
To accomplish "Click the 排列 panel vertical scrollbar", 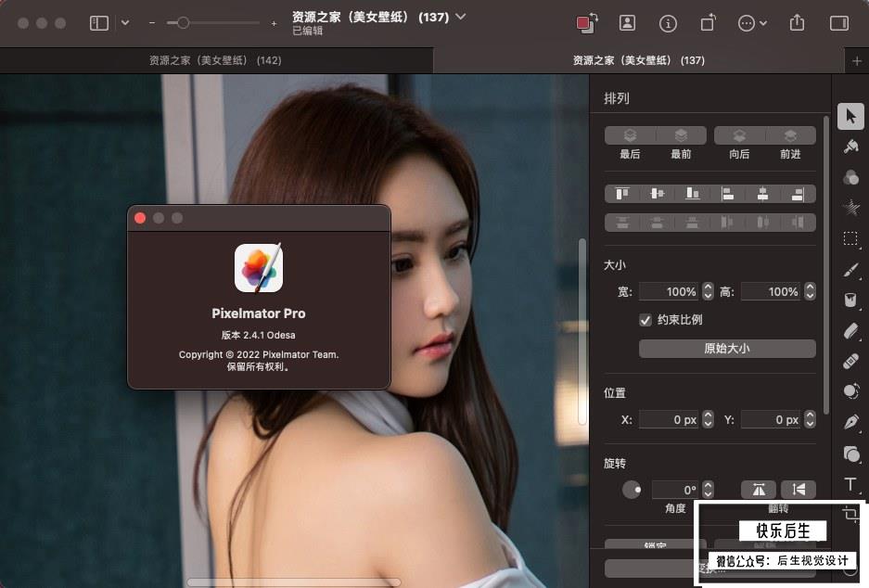I will point(826,265).
